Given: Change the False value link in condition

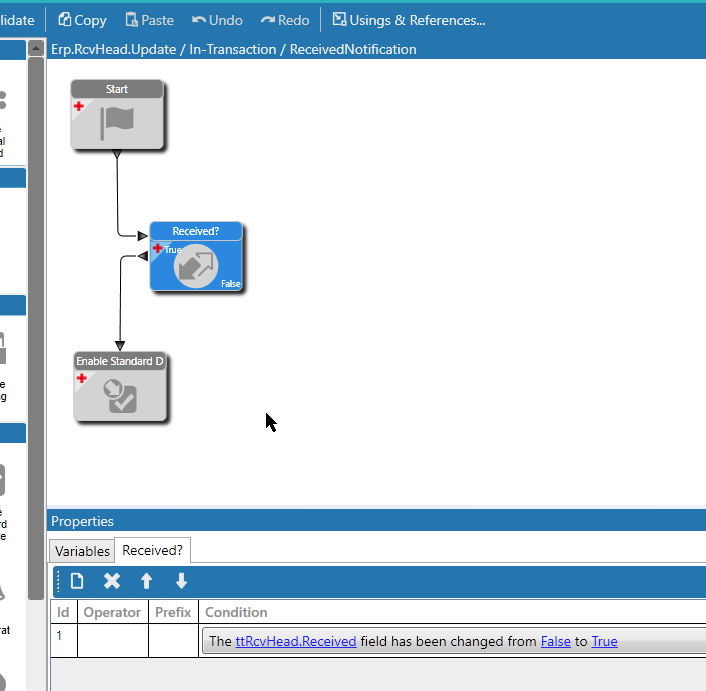Looking at the screenshot, I should pyautogui.click(x=556, y=641).
